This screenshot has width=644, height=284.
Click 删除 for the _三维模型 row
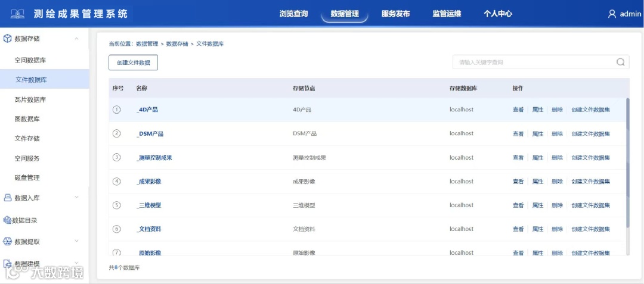pyautogui.click(x=558, y=205)
